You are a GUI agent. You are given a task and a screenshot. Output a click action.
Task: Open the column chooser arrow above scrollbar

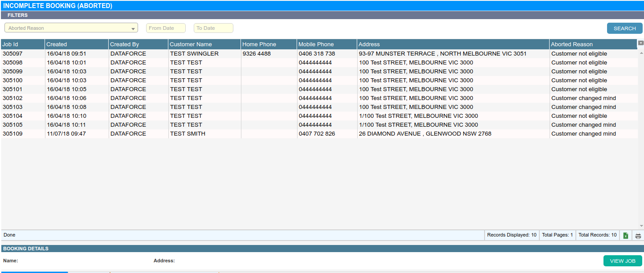coord(640,43)
